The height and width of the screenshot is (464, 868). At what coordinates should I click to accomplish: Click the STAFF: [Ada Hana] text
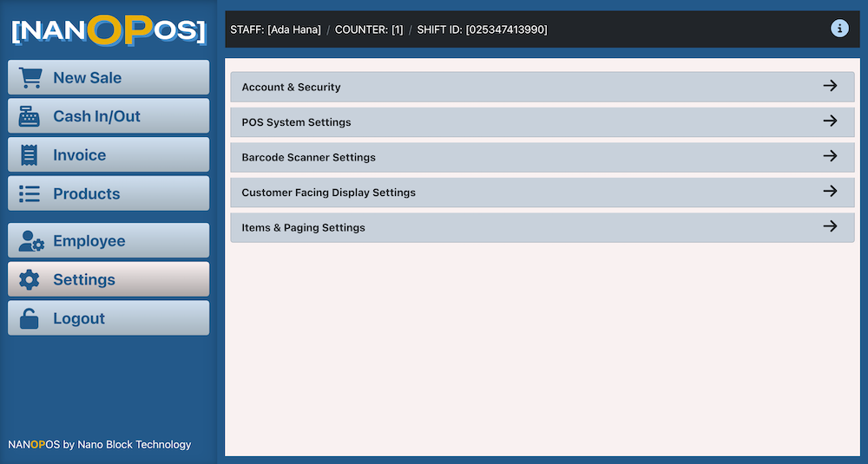coord(276,29)
